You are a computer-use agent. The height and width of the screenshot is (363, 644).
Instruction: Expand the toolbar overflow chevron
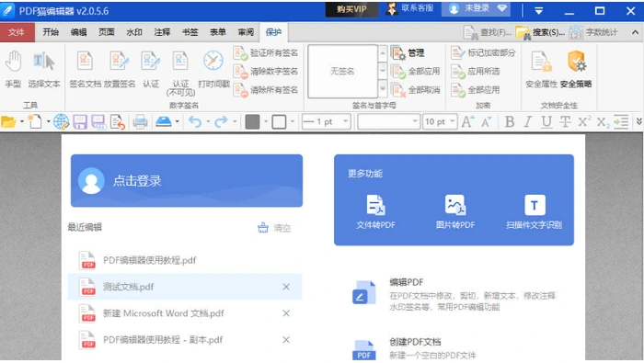click(x=638, y=122)
